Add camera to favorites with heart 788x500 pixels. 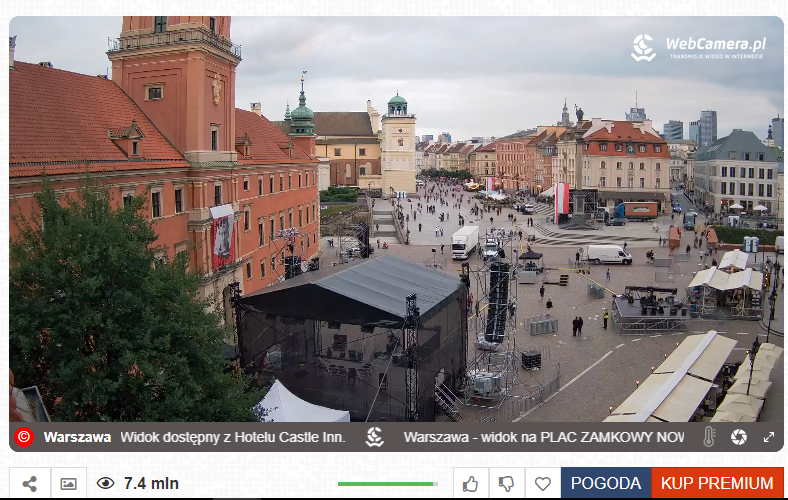(542, 483)
